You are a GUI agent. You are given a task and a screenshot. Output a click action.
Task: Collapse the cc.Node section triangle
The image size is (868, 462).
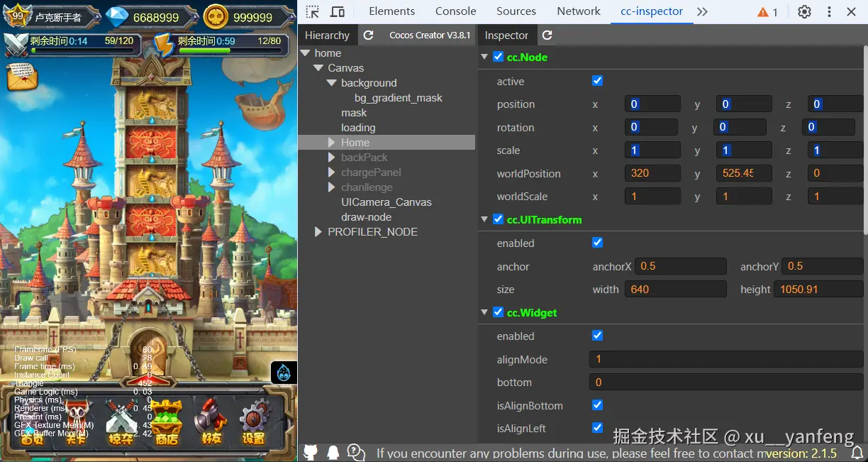(x=485, y=57)
